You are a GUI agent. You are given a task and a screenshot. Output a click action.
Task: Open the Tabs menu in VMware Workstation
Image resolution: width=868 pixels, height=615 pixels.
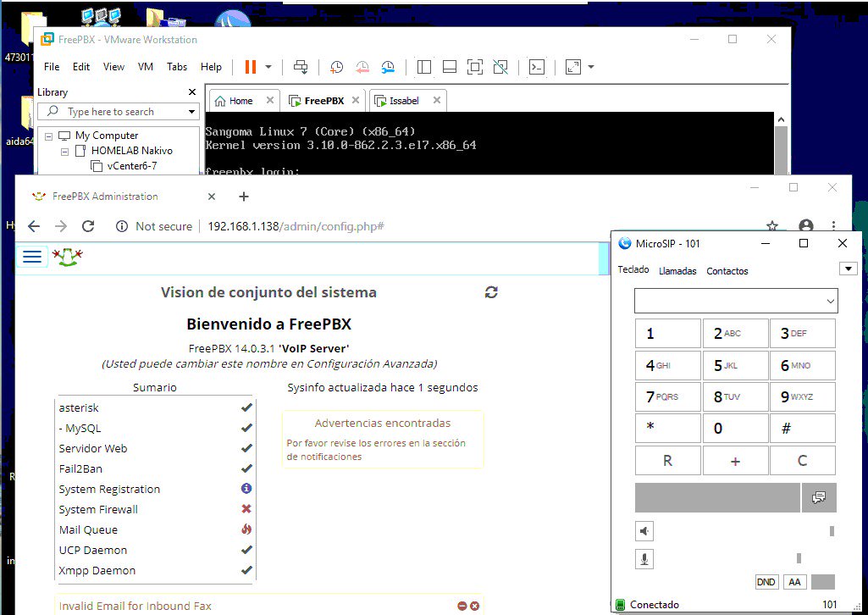click(x=177, y=67)
